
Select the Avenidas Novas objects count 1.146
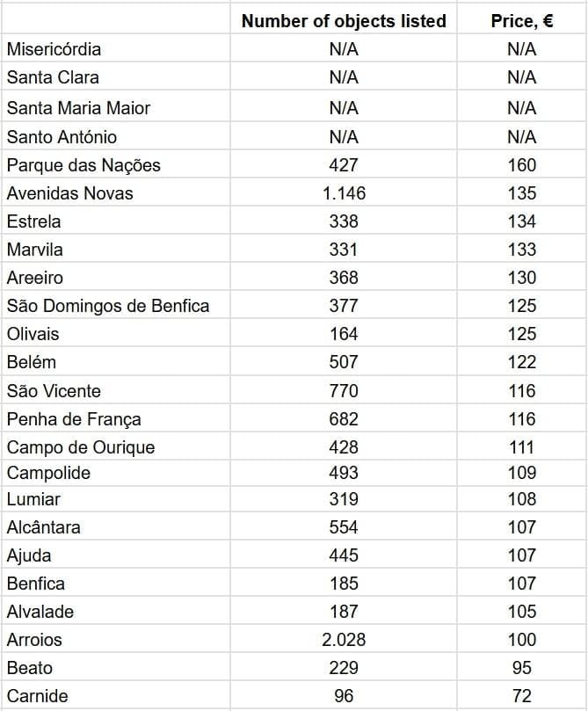pyautogui.click(x=344, y=193)
